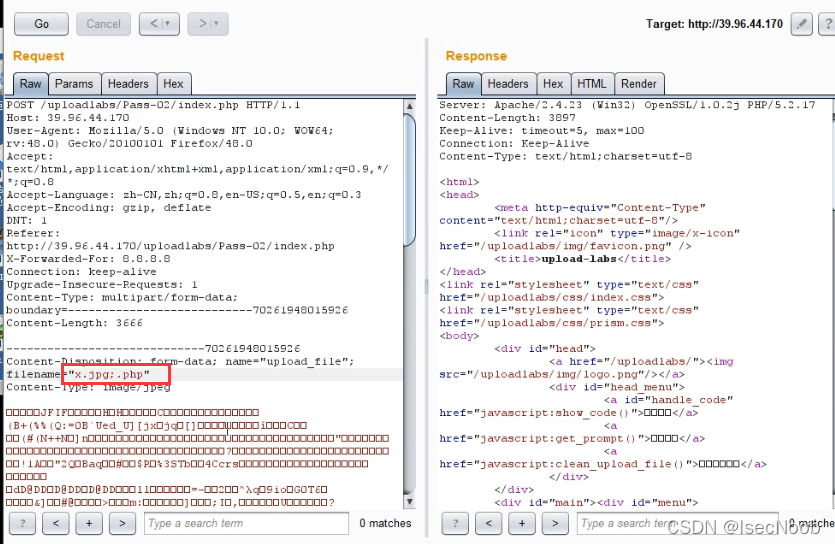Switch to Response Raw tab

pyautogui.click(x=463, y=84)
